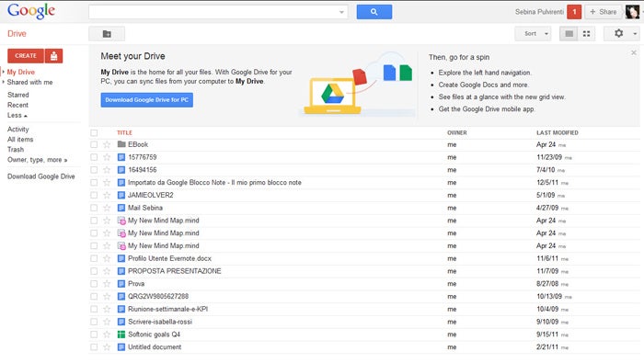
Task: Click Download Google Drive for PC button
Action: point(146,99)
